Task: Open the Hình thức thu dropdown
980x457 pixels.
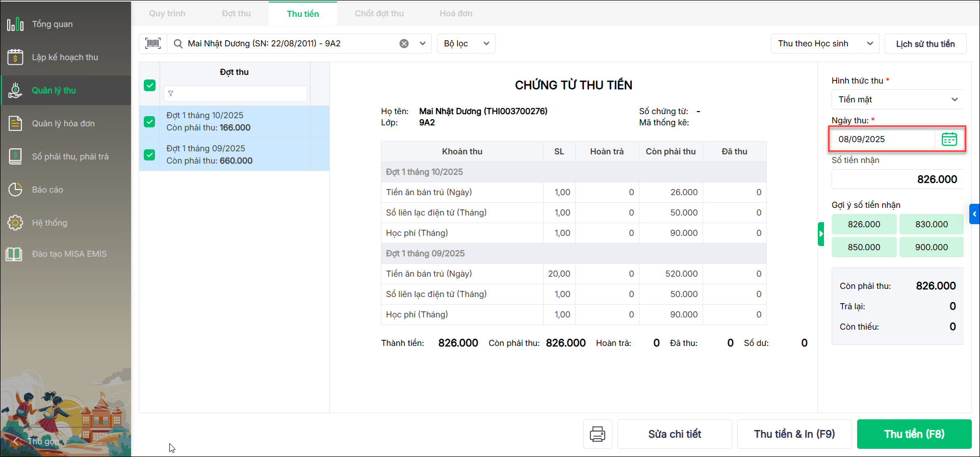Action: pyautogui.click(x=897, y=99)
